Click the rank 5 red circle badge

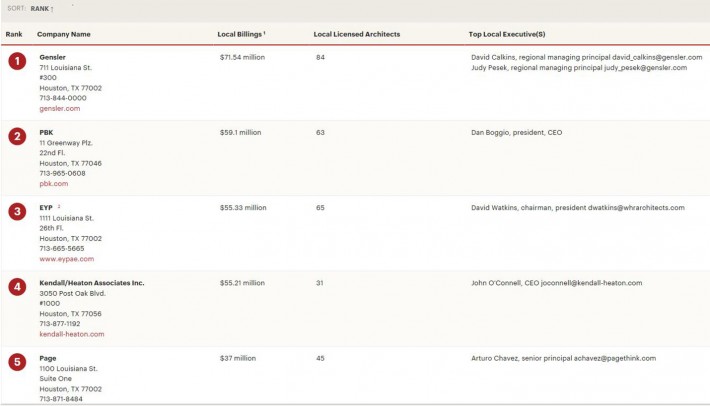pos(16,361)
